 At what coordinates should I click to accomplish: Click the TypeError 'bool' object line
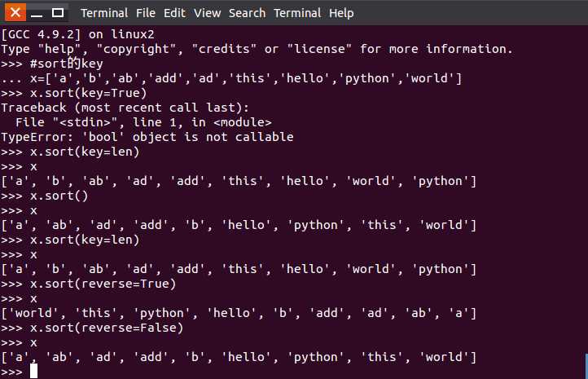tap(147, 137)
